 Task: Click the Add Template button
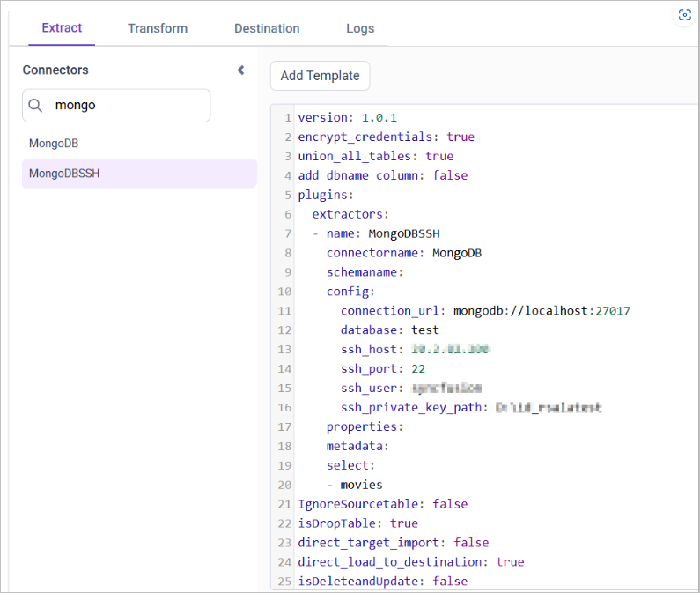(321, 76)
